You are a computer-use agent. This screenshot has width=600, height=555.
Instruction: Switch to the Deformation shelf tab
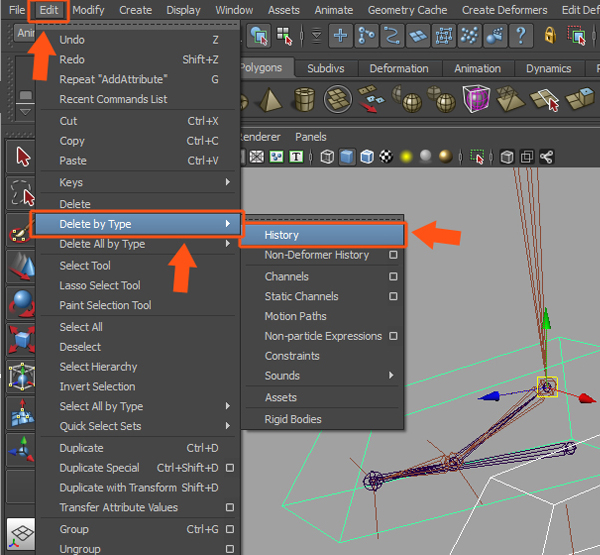[x=399, y=69]
